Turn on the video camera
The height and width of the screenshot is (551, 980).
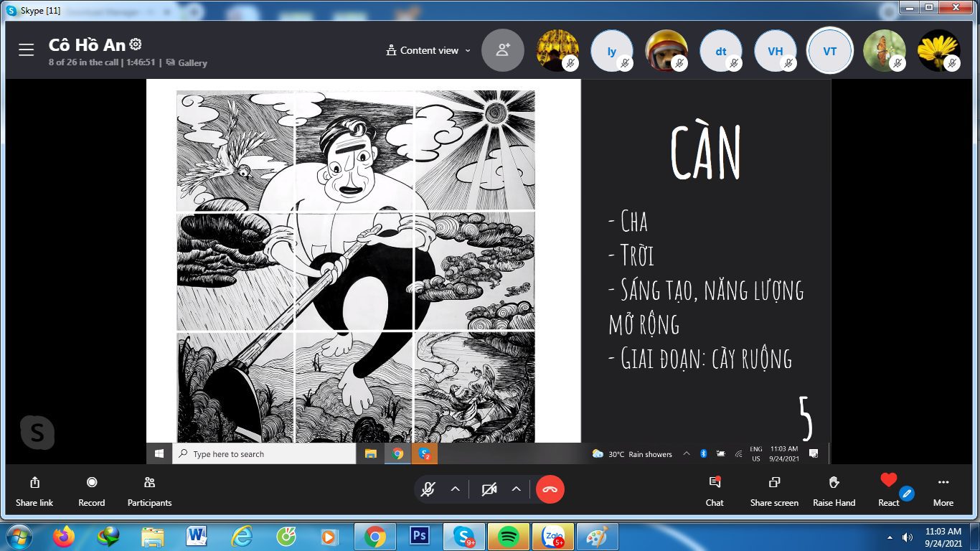click(489, 489)
